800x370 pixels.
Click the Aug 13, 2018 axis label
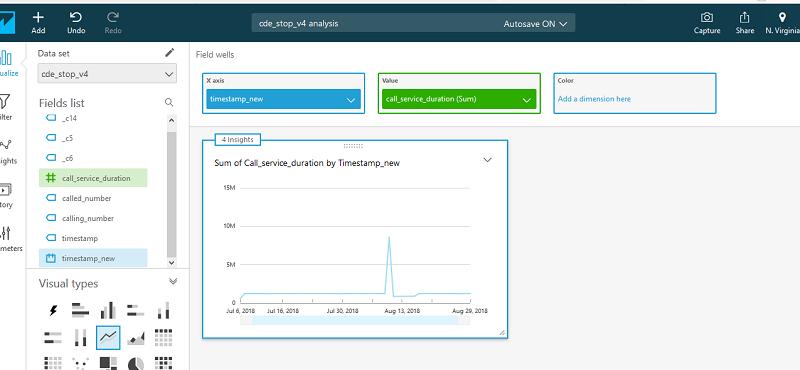coord(402,310)
